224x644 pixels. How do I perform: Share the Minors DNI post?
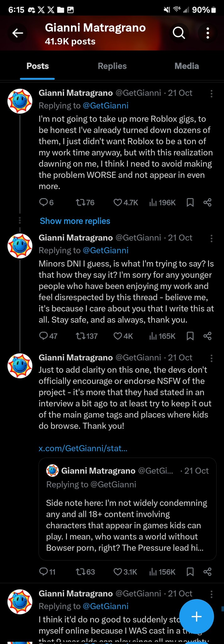click(207, 336)
